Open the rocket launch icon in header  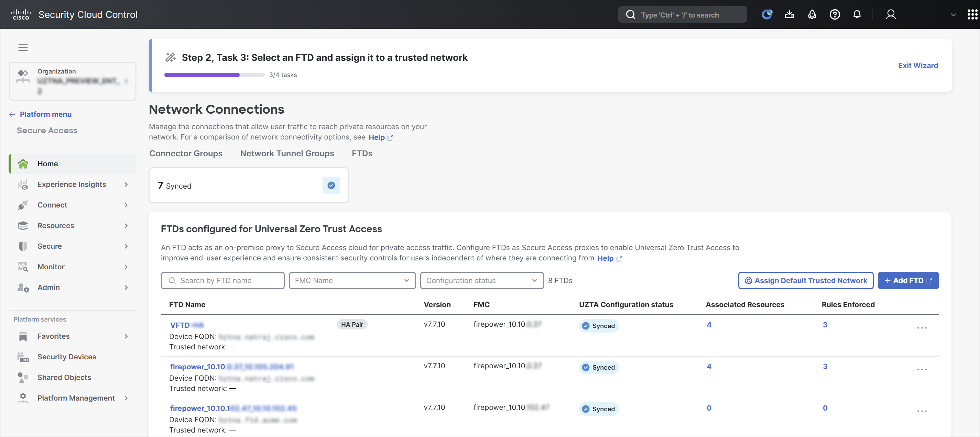tap(812, 14)
